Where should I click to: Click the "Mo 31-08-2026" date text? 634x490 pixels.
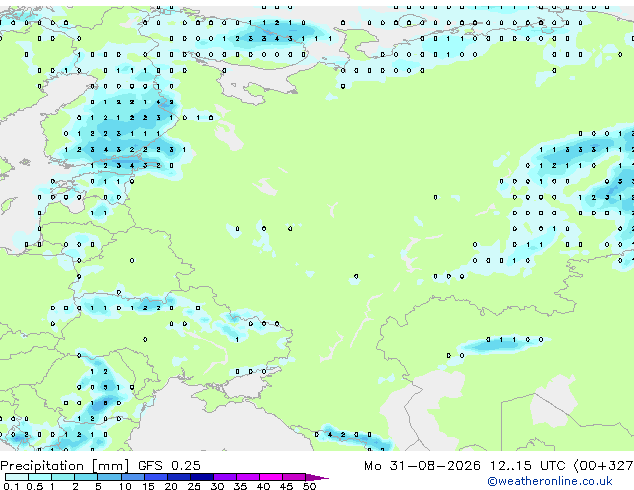422,466
